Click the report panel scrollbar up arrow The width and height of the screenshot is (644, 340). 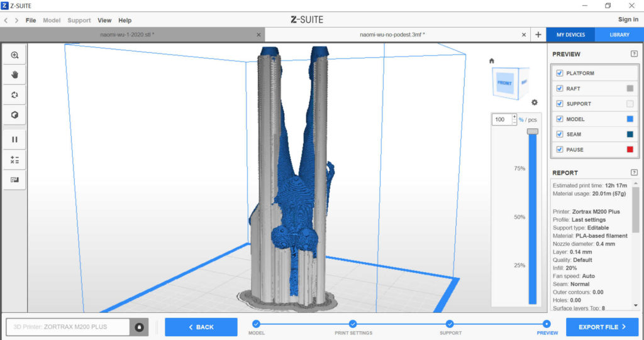[x=636, y=183]
